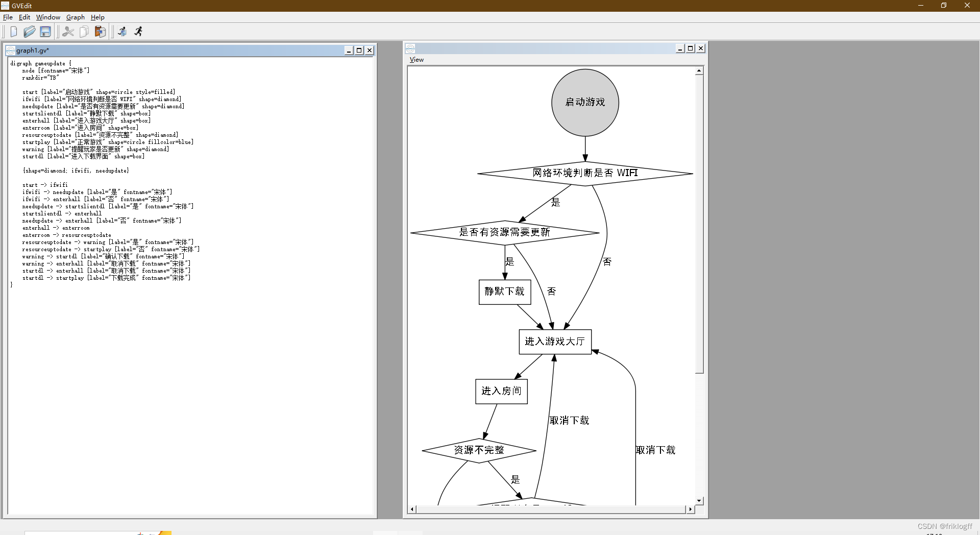Image resolution: width=980 pixels, height=535 pixels.
Task: Maximize the graph preview subwindow
Action: [691, 48]
